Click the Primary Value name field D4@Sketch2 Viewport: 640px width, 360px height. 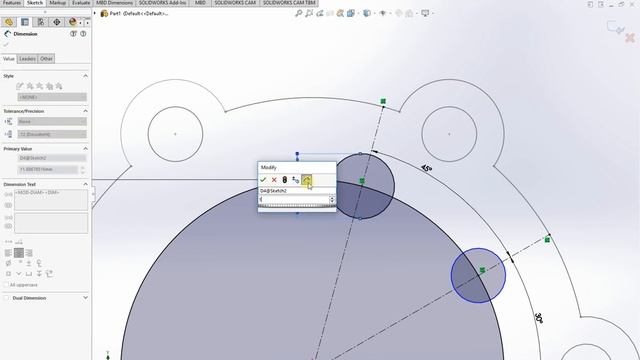click(52, 158)
